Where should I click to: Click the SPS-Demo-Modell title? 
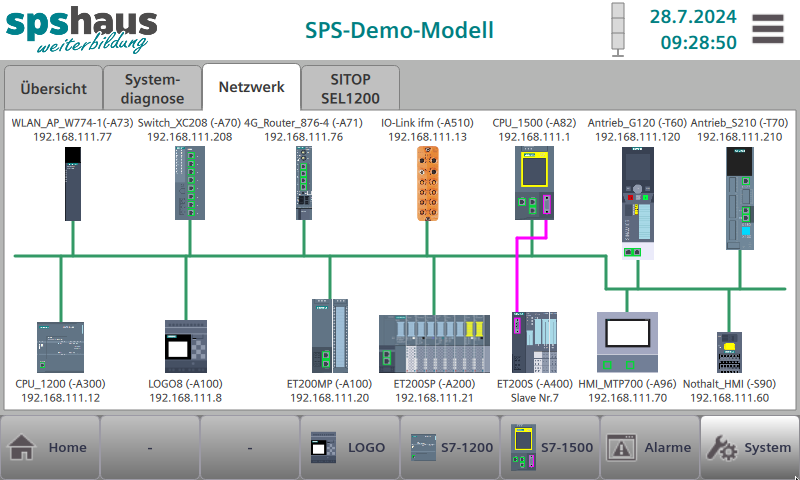point(399,30)
